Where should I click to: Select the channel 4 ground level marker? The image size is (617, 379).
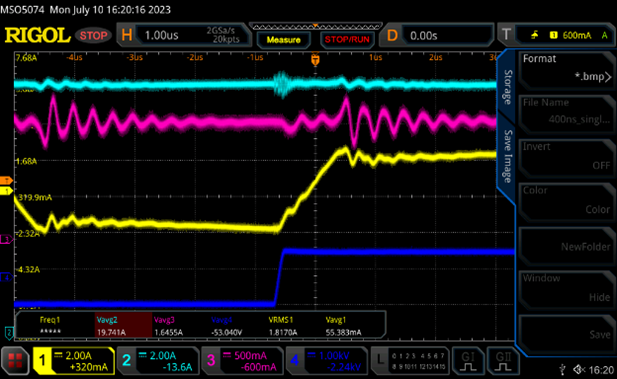[6, 277]
